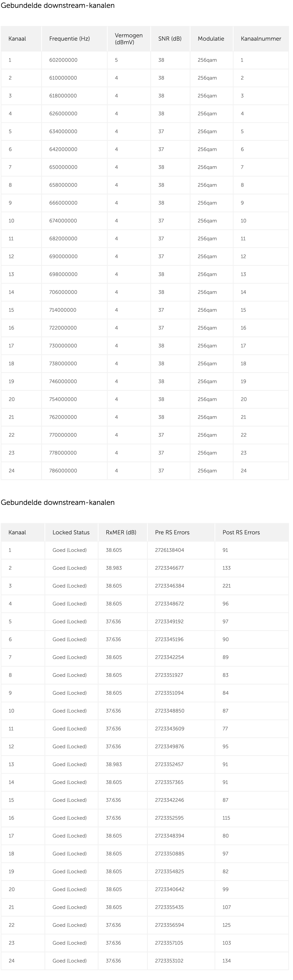Viewport: 293px width, 980px height.
Task: Click the Locked Status column header
Action: (71, 533)
